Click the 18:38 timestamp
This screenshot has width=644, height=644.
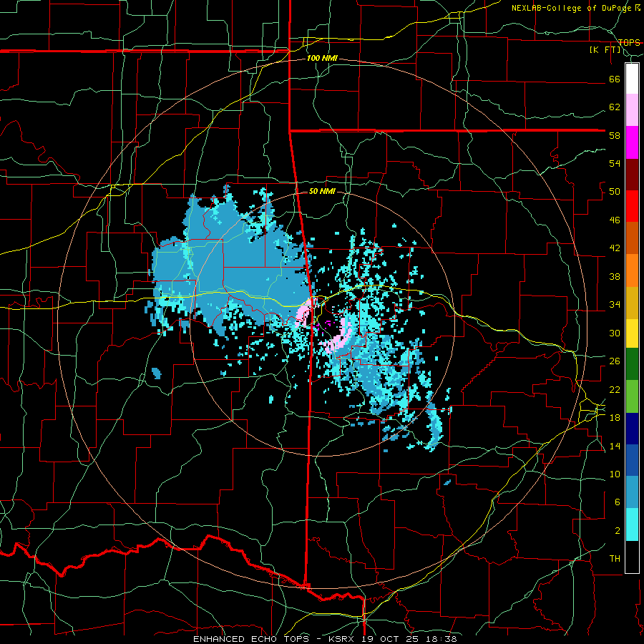441,639
